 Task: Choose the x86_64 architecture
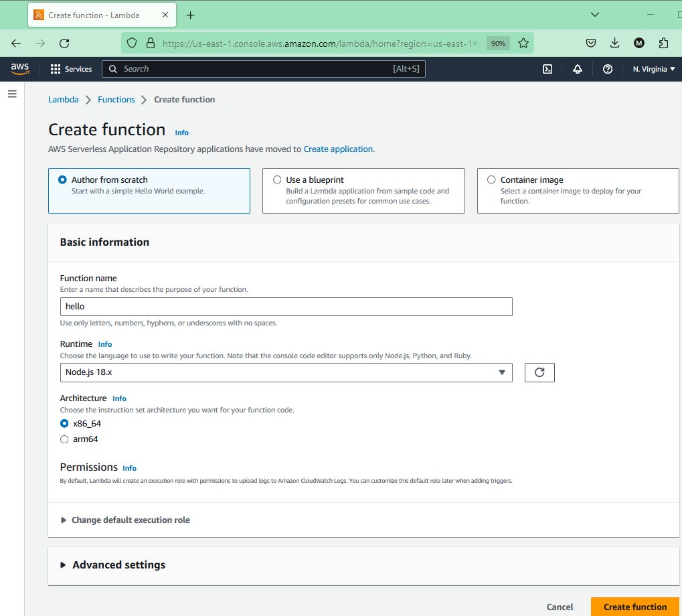(64, 423)
